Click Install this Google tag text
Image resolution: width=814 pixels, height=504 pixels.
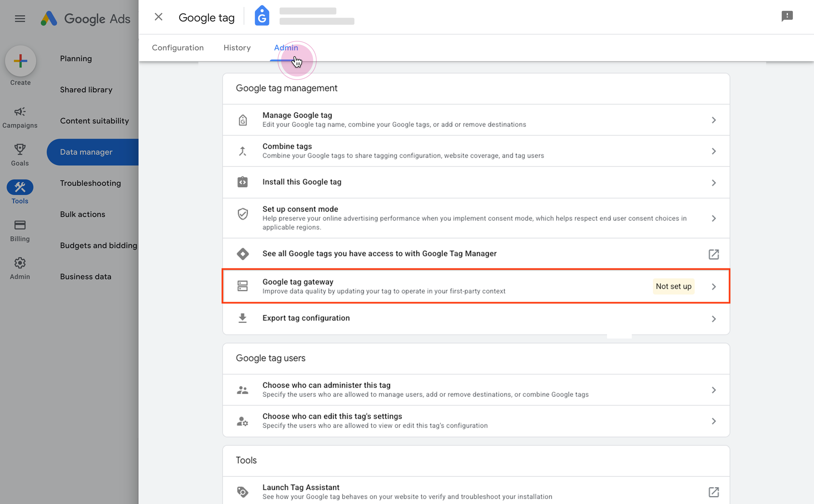click(302, 182)
